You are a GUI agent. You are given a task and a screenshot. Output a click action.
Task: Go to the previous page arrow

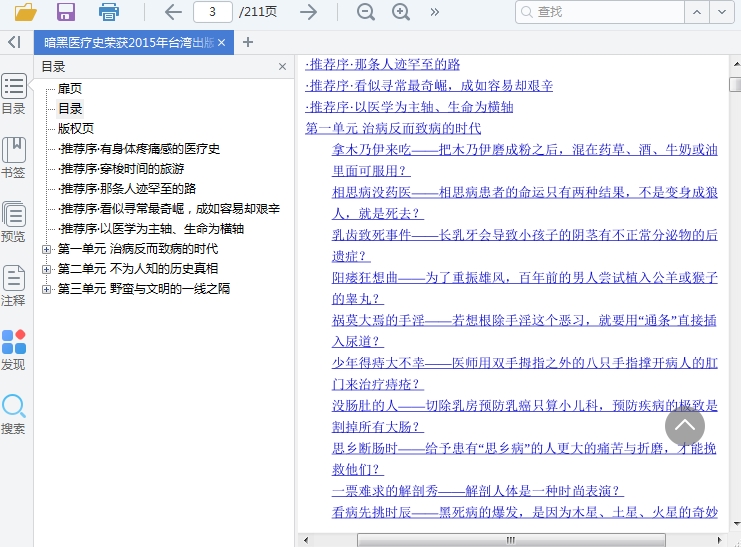(x=173, y=12)
